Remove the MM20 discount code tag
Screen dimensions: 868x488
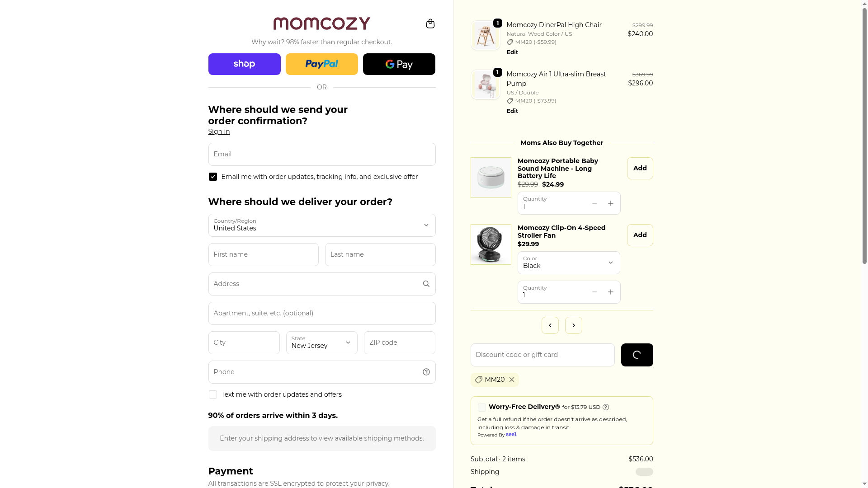click(x=512, y=380)
